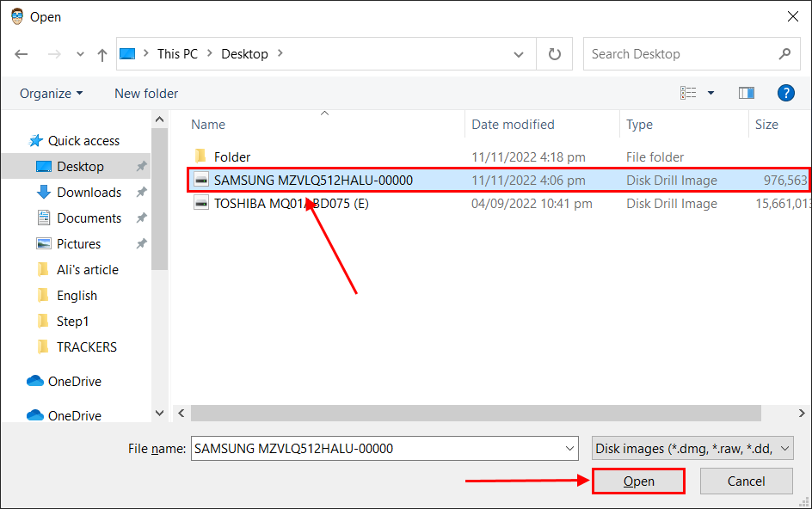Viewport: 812px width, 509px height.
Task: Go up one folder level
Action: (x=102, y=54)
